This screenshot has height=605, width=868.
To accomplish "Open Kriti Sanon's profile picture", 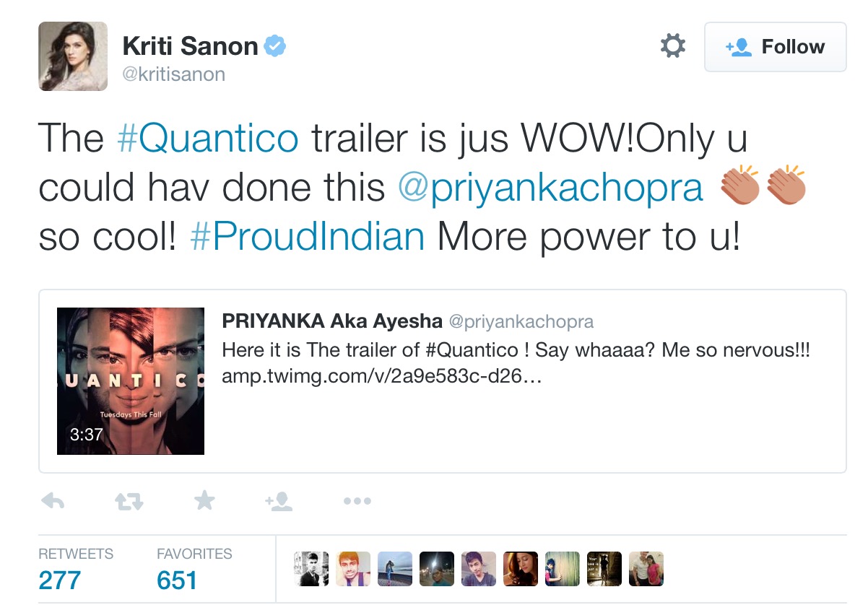I will point(73,56).
